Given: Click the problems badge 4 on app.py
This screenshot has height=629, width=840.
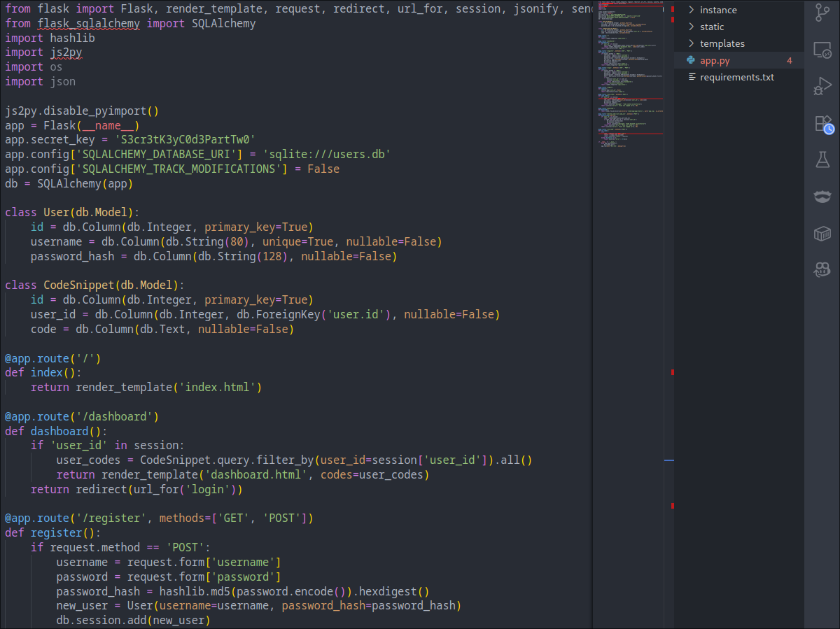Looking at the screenshot, I should point(790,61).
